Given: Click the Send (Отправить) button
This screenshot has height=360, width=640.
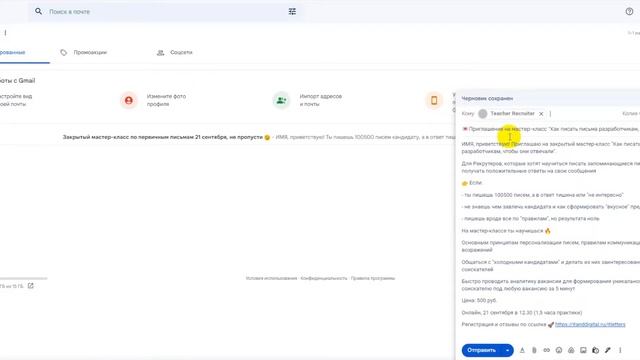Looking at the screenshot, I should [482, 350].
